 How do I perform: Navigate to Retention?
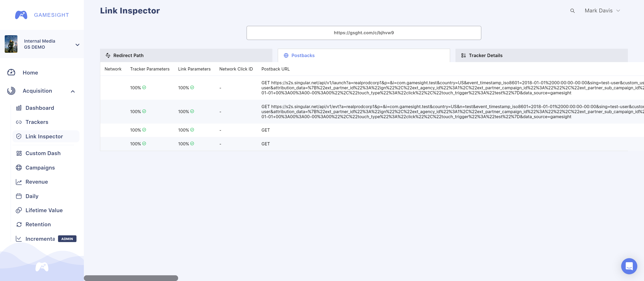coord(38,224)
